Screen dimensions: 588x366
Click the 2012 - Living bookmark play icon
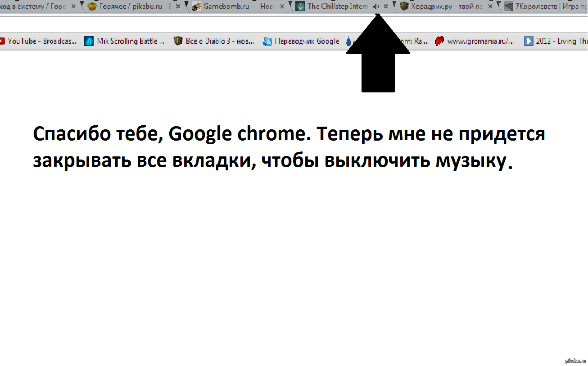click(528, 41)
